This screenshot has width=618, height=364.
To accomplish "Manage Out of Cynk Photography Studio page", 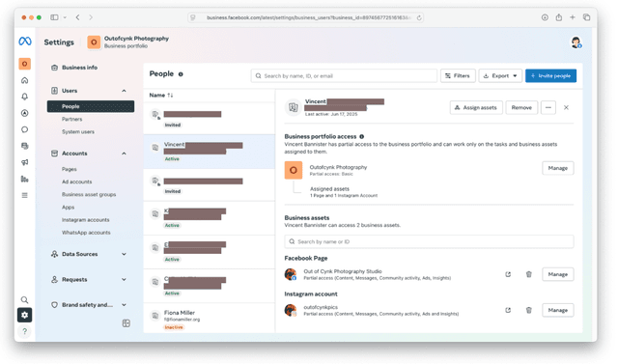I will (x=558, y=274).
